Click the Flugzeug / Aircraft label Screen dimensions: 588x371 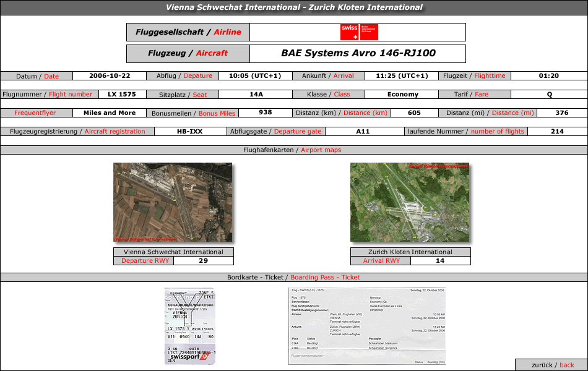pos(188,53)
